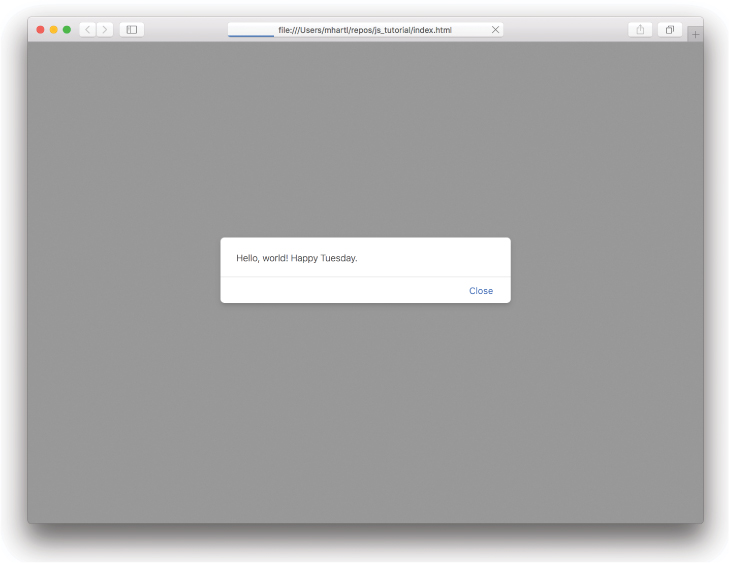Minimize the window with yellow button
Image resolution: width=729 pixels, height=563 pixels.
54,30
